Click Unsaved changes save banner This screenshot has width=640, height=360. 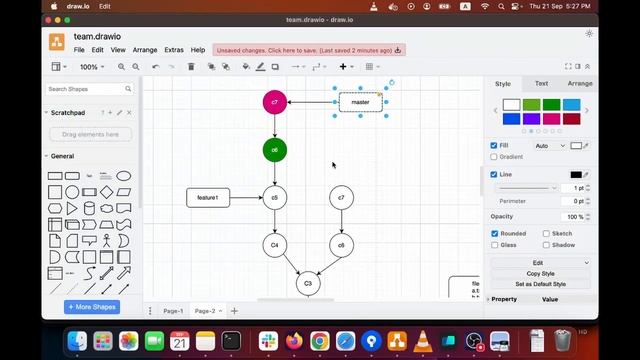coord(309,50)
